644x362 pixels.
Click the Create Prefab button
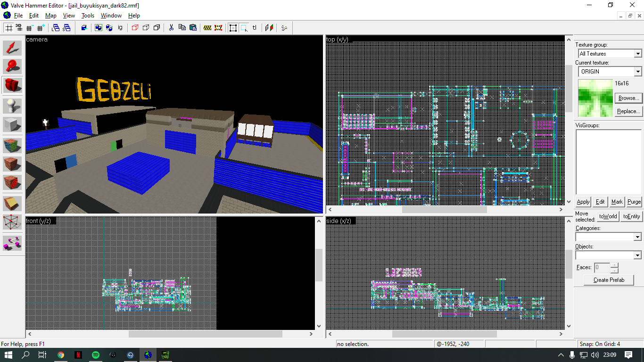609,280
